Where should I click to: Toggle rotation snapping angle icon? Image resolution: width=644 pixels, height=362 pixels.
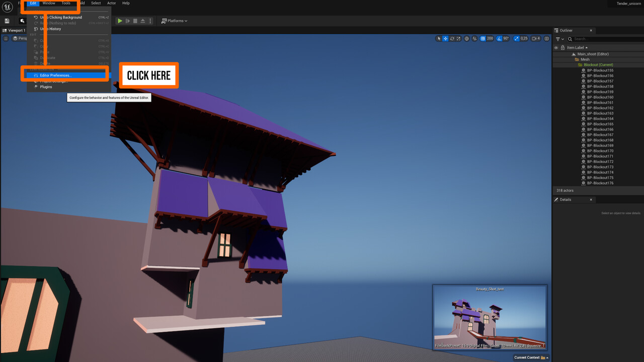point(500,39)
